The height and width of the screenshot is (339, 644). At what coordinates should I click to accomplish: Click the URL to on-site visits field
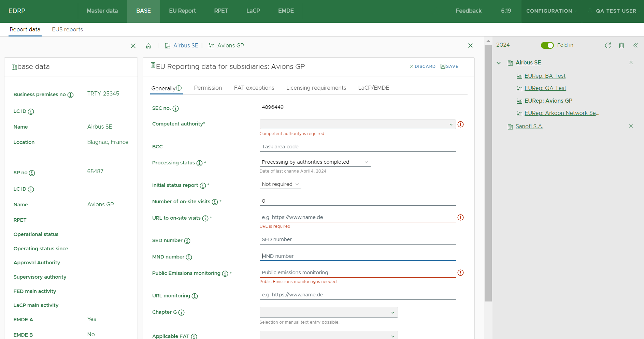tap(357, 217)
